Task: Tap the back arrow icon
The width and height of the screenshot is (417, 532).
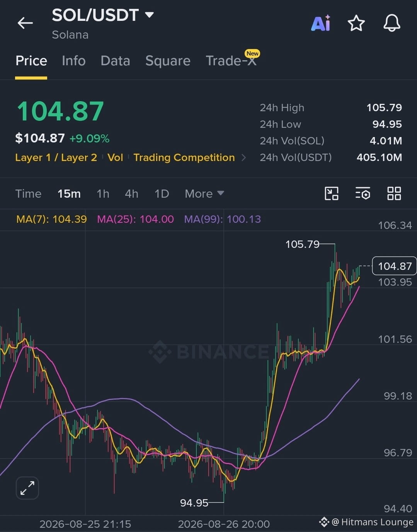Action: [25, 23]
